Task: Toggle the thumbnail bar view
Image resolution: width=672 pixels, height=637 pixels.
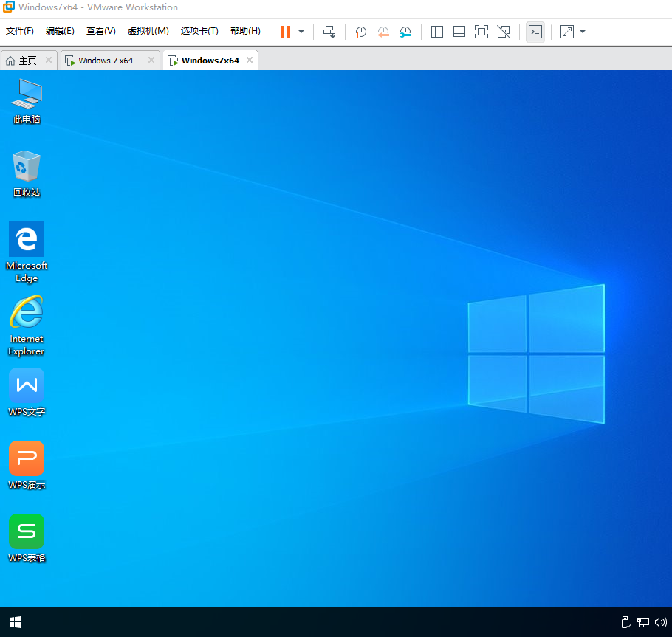Action: click(x=459, y=32)
